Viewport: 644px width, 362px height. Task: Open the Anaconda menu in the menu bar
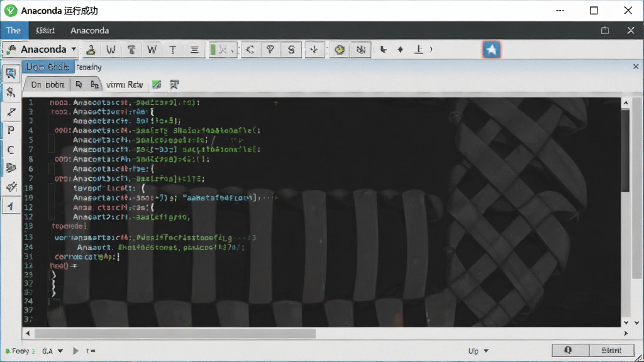[x=89, y=30]
